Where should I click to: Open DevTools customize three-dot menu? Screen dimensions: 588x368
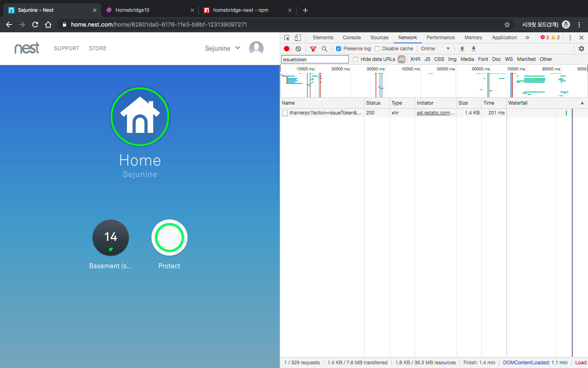click(570, 38)
